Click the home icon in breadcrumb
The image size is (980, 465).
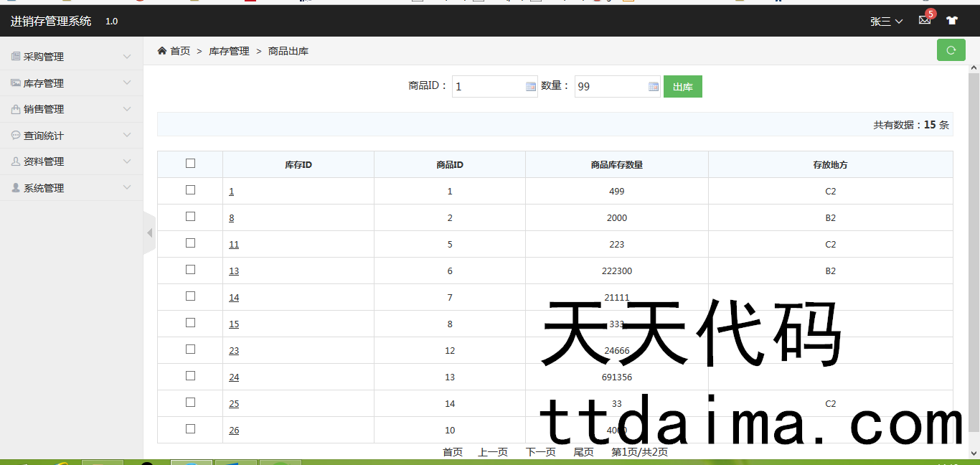coord(162,51)
